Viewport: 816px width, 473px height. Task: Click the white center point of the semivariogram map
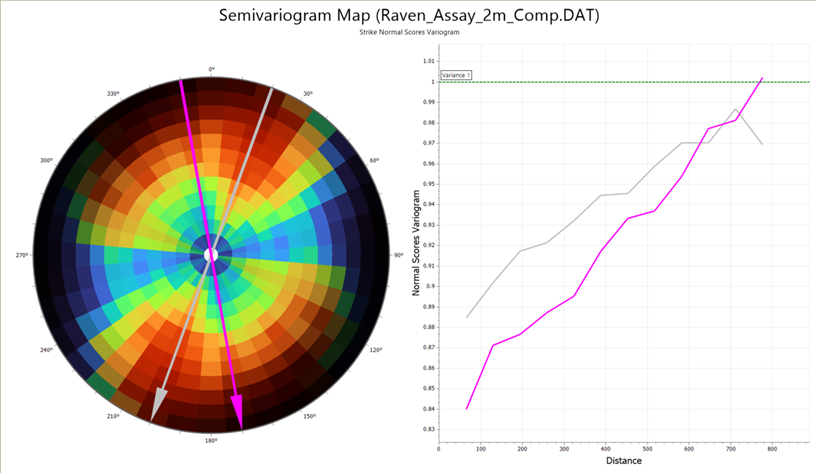click(211, 255)
